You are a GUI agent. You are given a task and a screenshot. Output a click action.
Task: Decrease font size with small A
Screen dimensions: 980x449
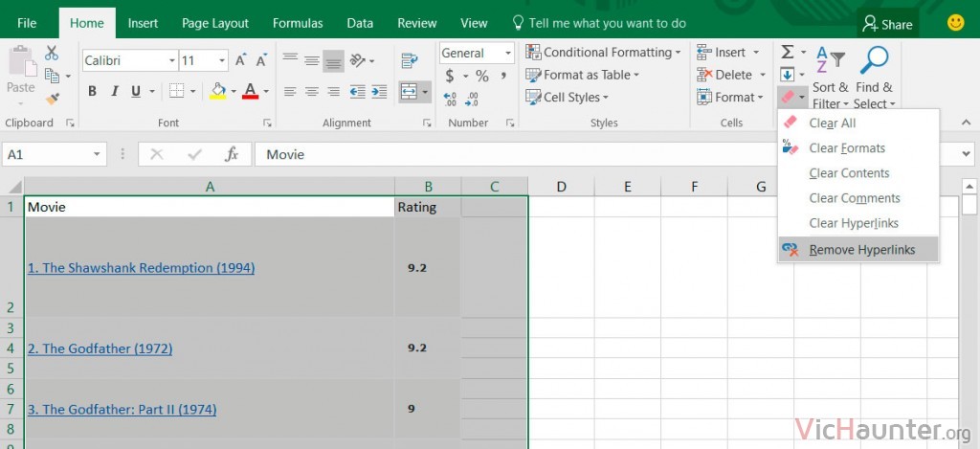pyautogui.click(x=261, y=60)
